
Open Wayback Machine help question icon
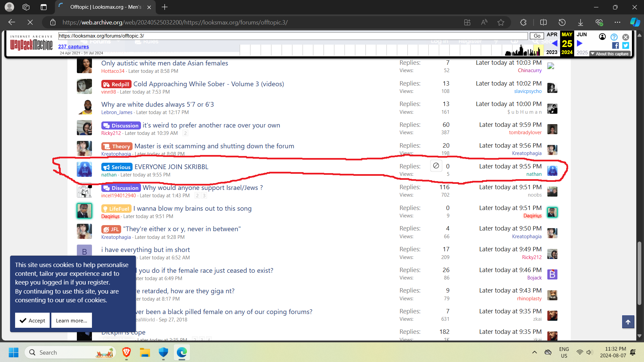[614, 37]
